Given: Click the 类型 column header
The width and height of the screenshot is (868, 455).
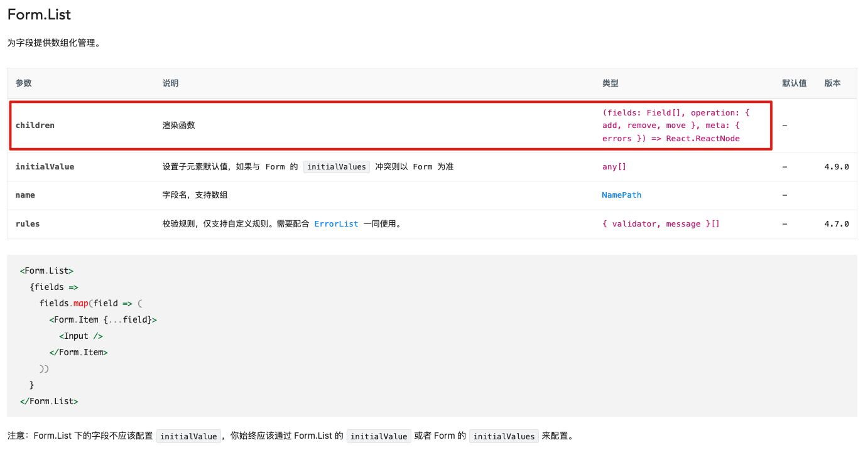Looking at the screenshot, I should click(610, 83).
